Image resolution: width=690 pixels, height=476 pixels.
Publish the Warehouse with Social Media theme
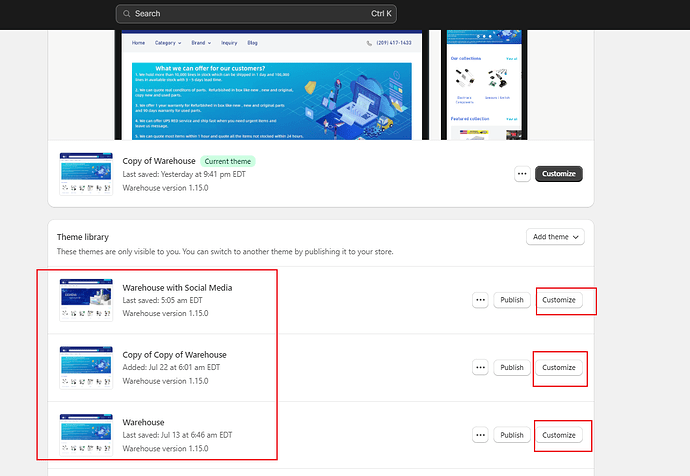tap(512, 300)
